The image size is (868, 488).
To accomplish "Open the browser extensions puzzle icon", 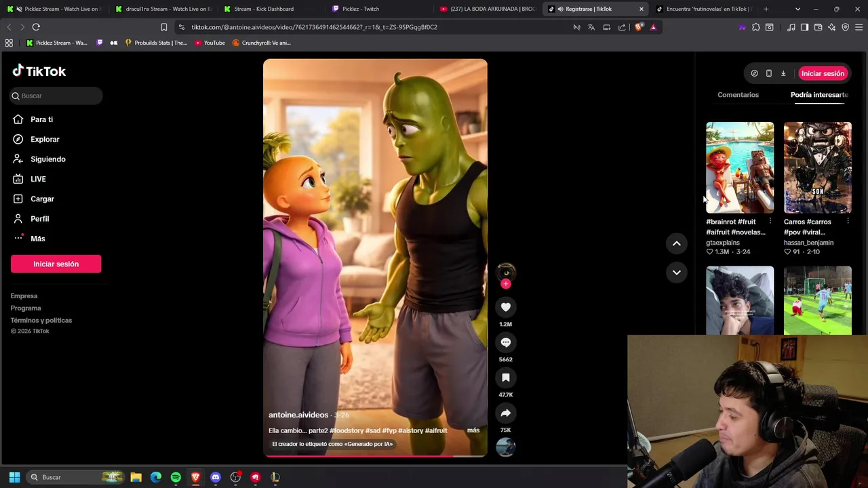I will click(756, 27).
